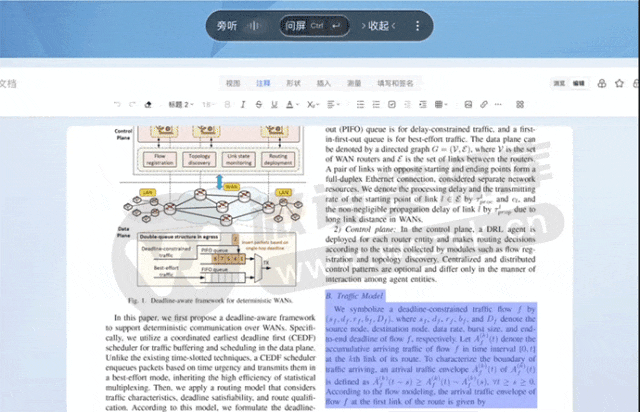Open the font size 18 dropdown
The width and height of the screenshot is (640, 412).
point(208,105)
